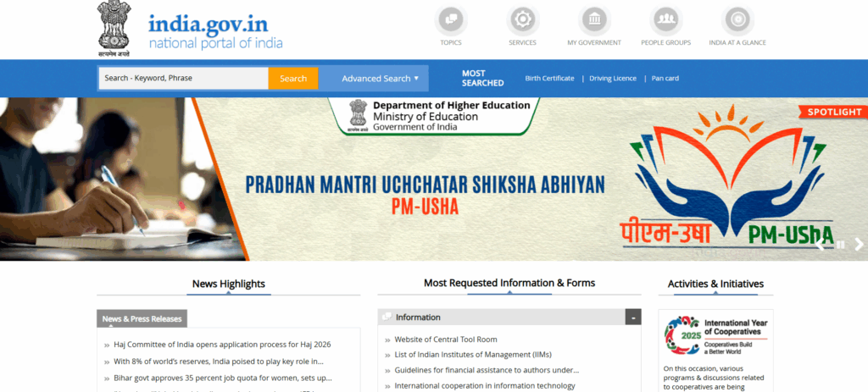This screenshot has width=868, height=392.
Task: Click the orange Search button
Action: [293, 79]
